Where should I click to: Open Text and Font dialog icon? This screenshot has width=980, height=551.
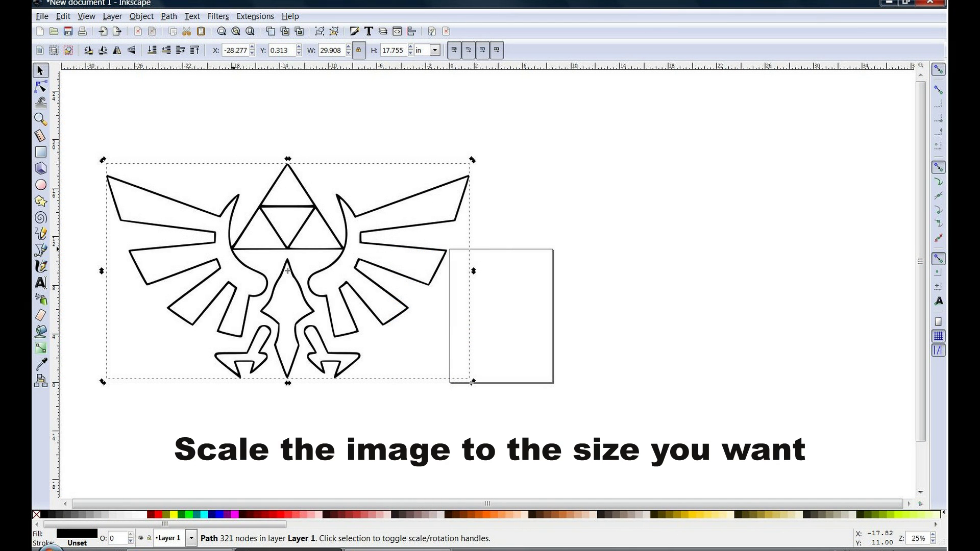(x=369, y=31)
